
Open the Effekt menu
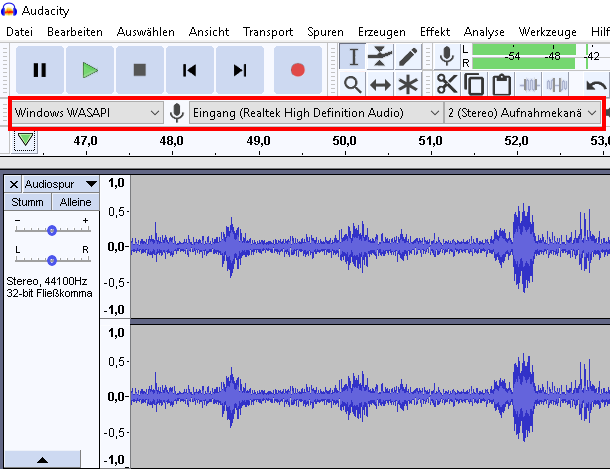coord(435,32)
